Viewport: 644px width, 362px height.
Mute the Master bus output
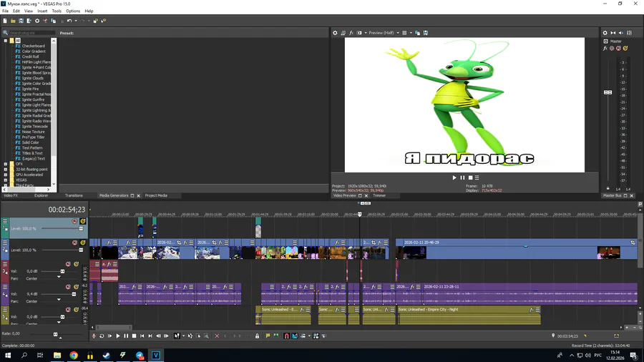click(618, 49)
